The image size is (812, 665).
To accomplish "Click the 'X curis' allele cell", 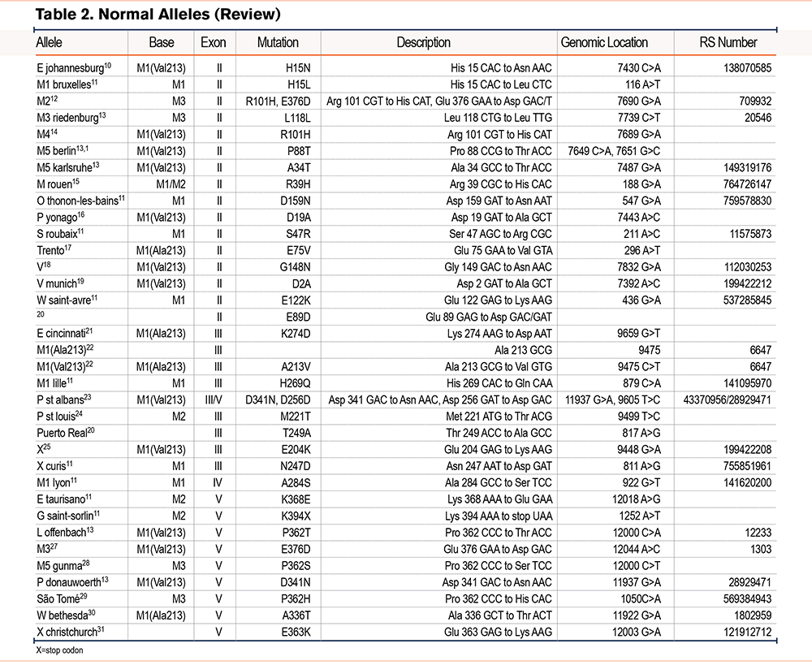I will tap(51, 465).
